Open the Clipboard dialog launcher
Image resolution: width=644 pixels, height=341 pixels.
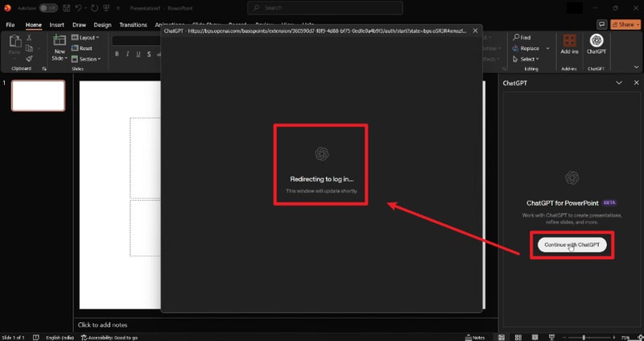(44, 69)
